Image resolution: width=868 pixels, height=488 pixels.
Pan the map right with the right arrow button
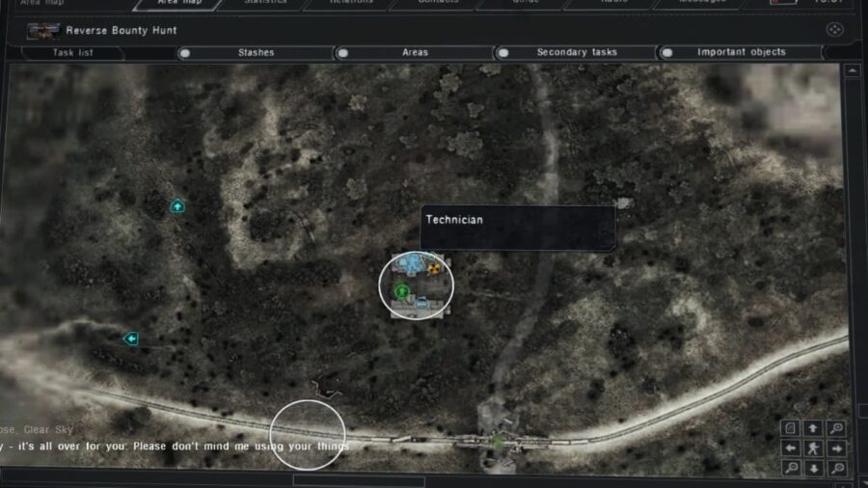[x=837, y=448]
